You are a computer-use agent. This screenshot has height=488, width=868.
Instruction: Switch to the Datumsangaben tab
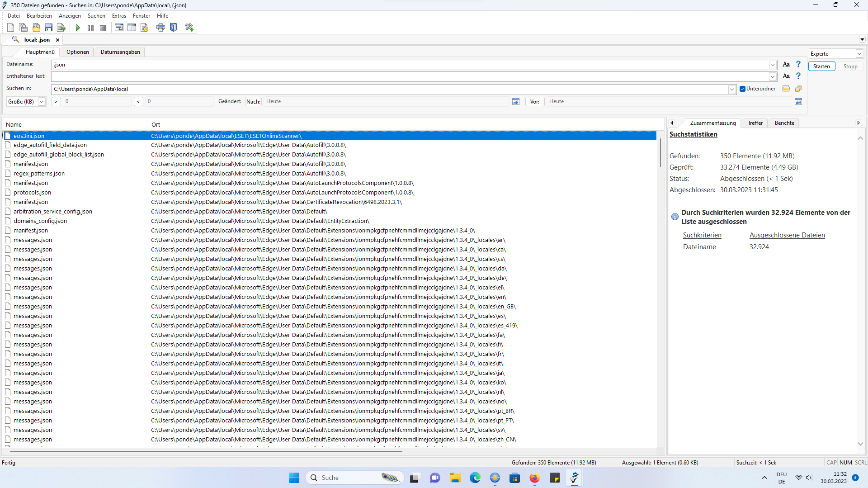pos(120,52)
